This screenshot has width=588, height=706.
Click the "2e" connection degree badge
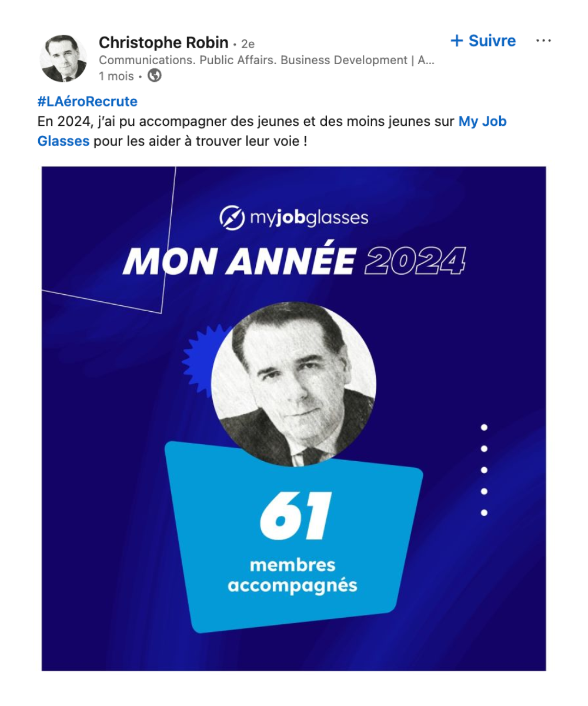pyautogui.click(x=248, y=44)
